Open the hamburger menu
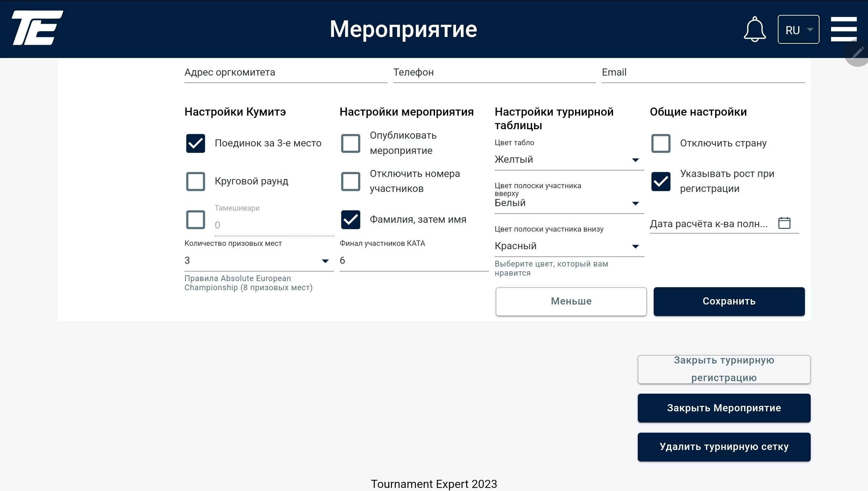Screen dimensions: 868x491 [x=844, y=29]
